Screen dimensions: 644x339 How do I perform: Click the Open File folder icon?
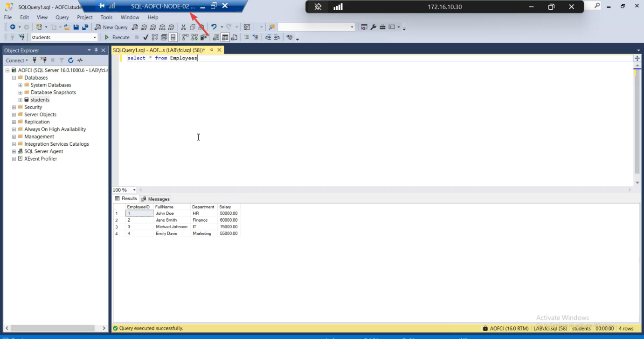67,27
